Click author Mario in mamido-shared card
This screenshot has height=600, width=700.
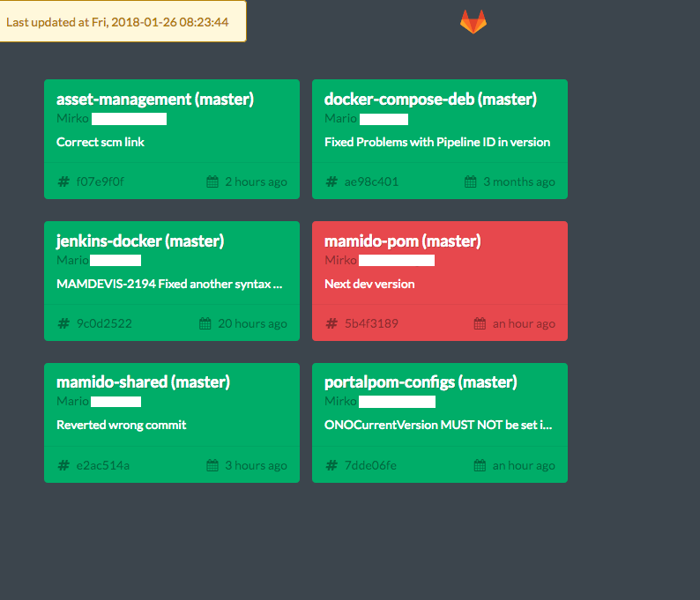tap(72, 401)
